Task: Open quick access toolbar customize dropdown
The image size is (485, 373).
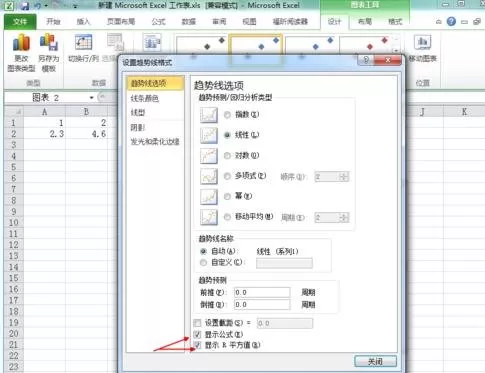Action: [x=76, y=6]
